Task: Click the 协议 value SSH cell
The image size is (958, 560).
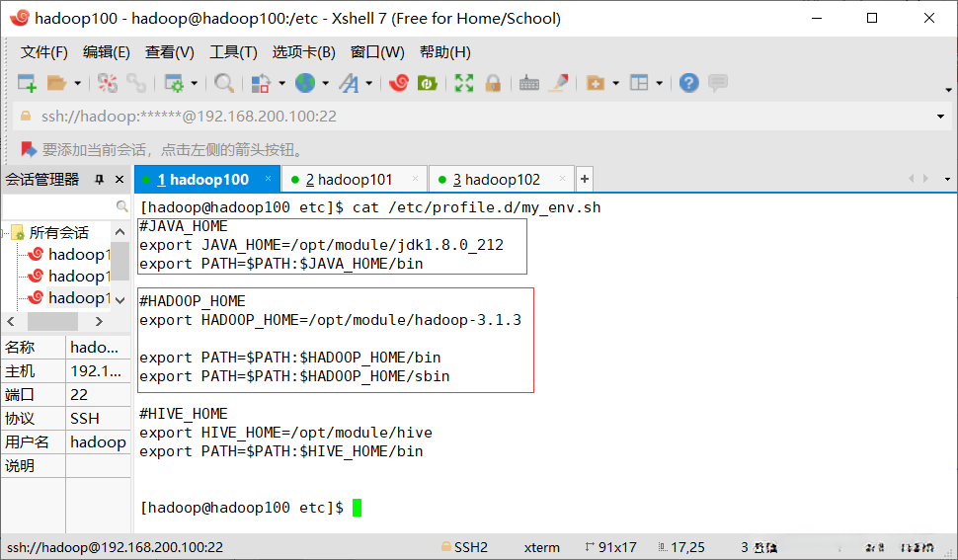Action: pyautogui.click(x=98, y=419)
